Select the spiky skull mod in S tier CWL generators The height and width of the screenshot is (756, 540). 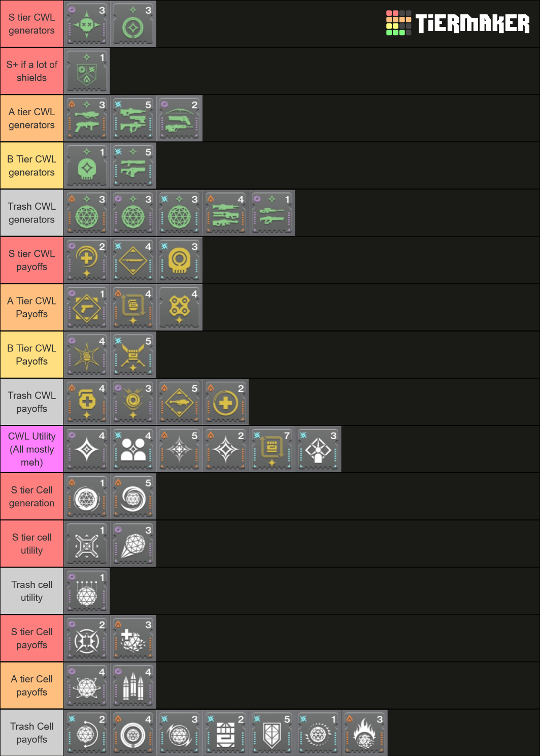[x=86, y=24]
